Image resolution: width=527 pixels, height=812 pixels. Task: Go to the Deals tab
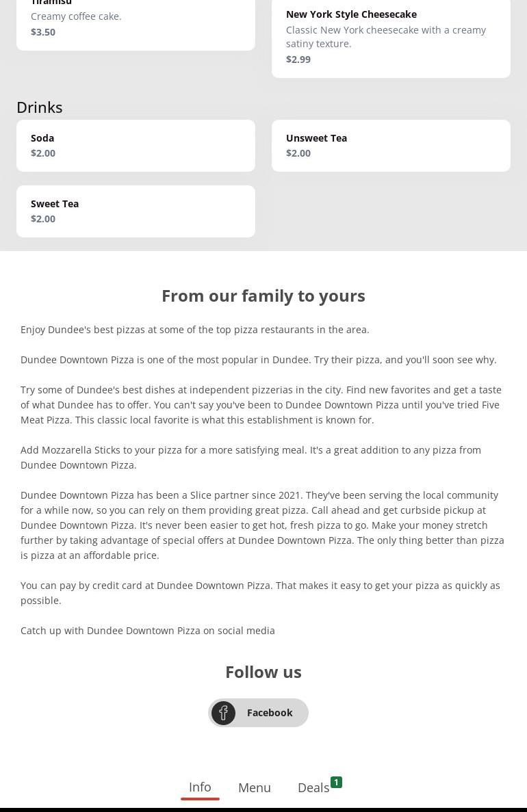tap(313, 788)
